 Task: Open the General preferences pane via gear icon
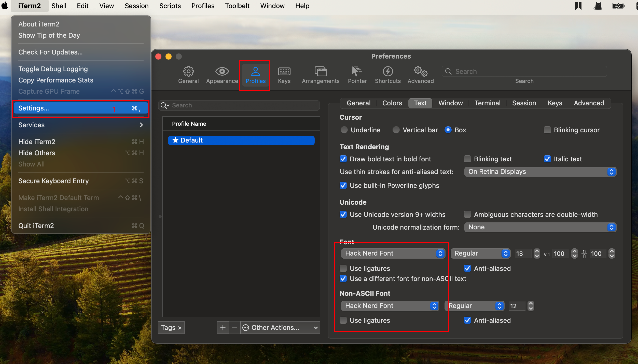tap(188, 75)
